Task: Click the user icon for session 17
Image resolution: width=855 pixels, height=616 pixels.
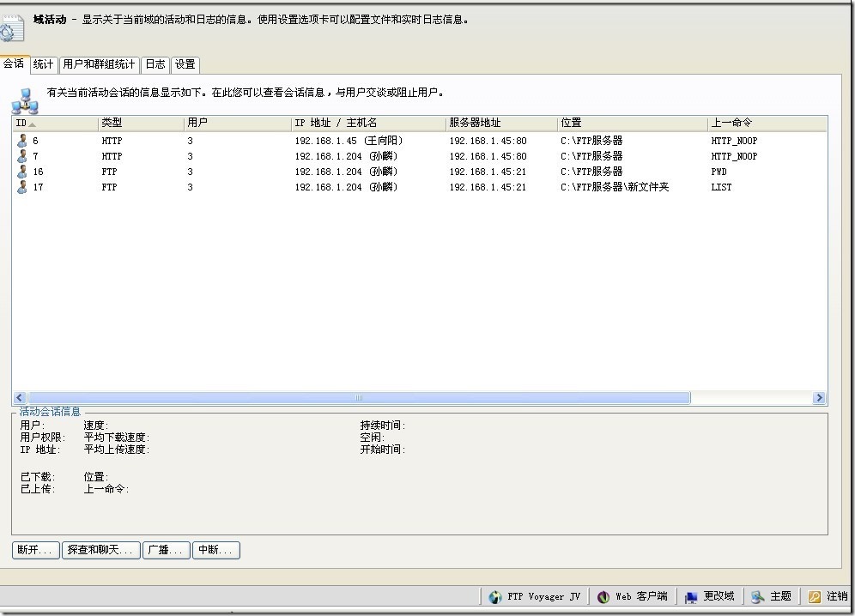Action: pos(22,187)
